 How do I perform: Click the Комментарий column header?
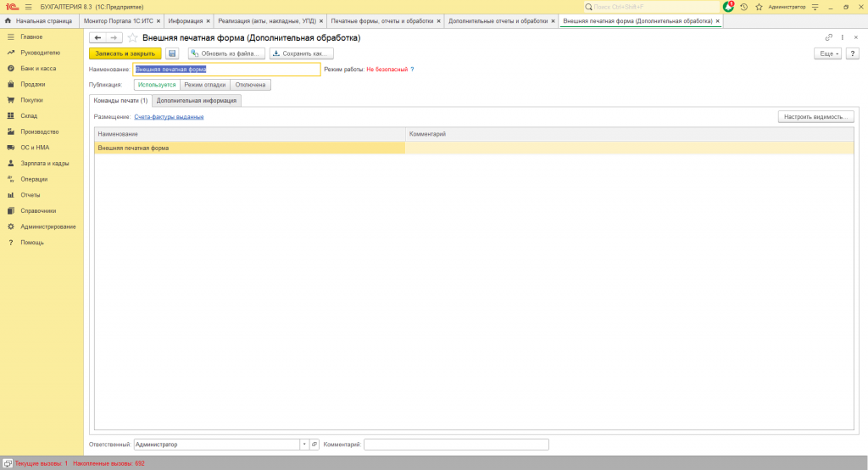tap(630, 134)
